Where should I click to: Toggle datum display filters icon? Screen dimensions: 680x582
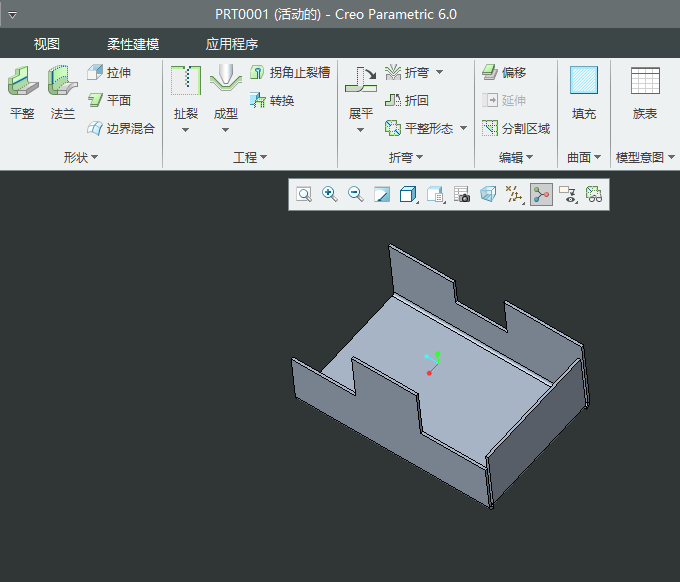click(x=514, y=195)
